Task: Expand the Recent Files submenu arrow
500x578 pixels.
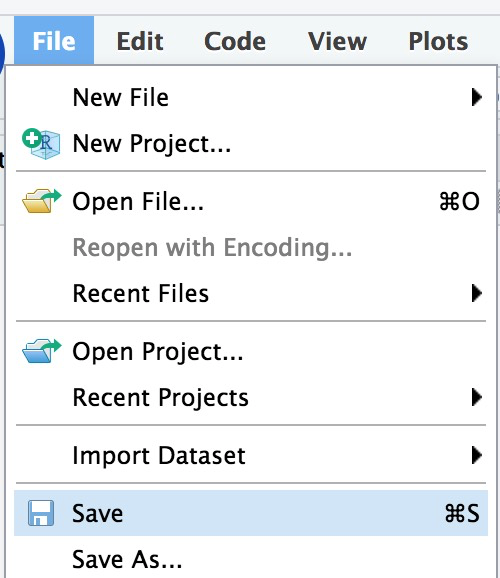Action: click(x=476, y=293)
